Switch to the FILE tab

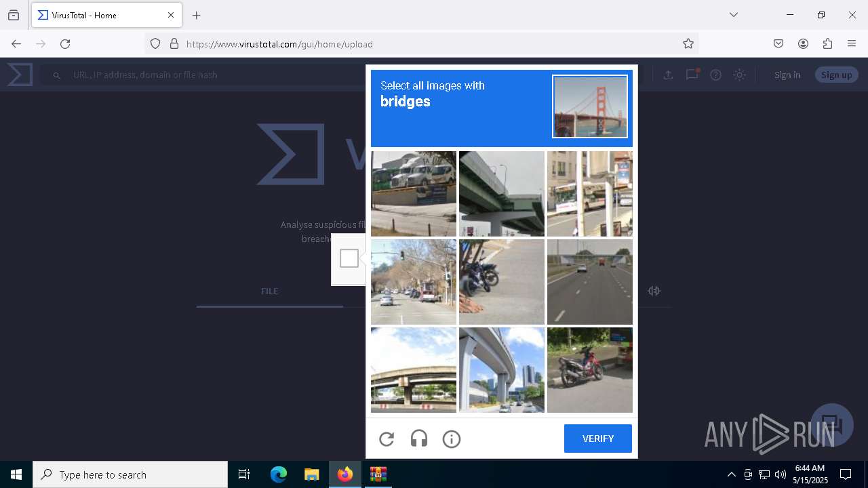[270, 291]
